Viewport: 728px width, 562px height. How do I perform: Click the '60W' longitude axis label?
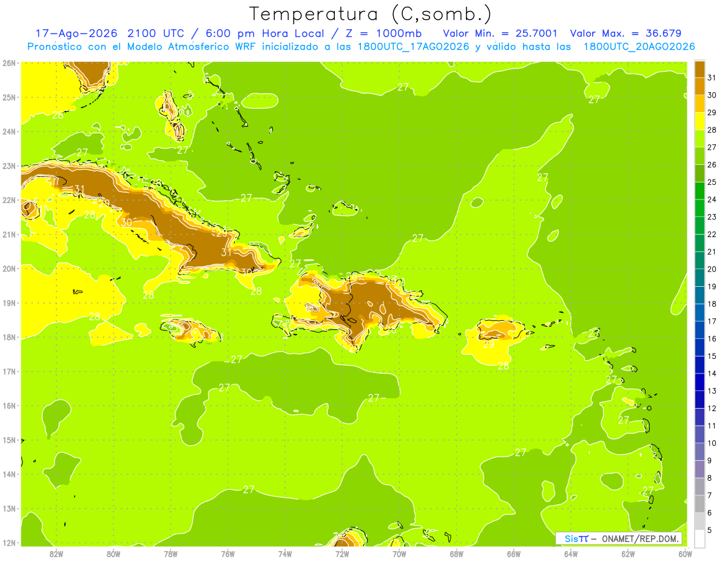coord(685,554)
